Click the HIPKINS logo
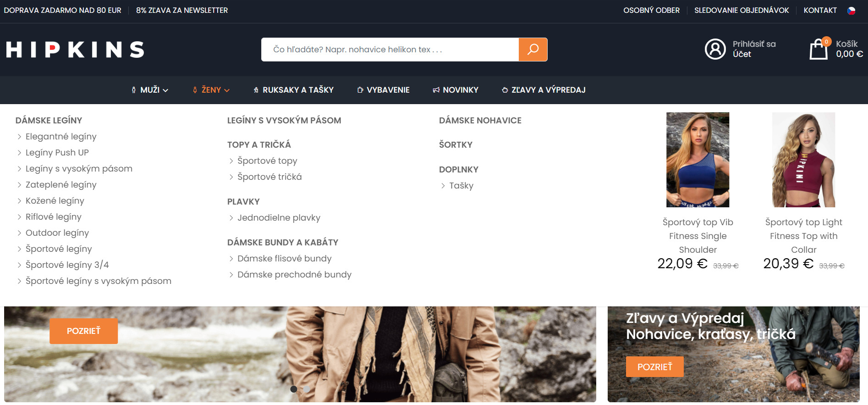 (x=75, y=50)
